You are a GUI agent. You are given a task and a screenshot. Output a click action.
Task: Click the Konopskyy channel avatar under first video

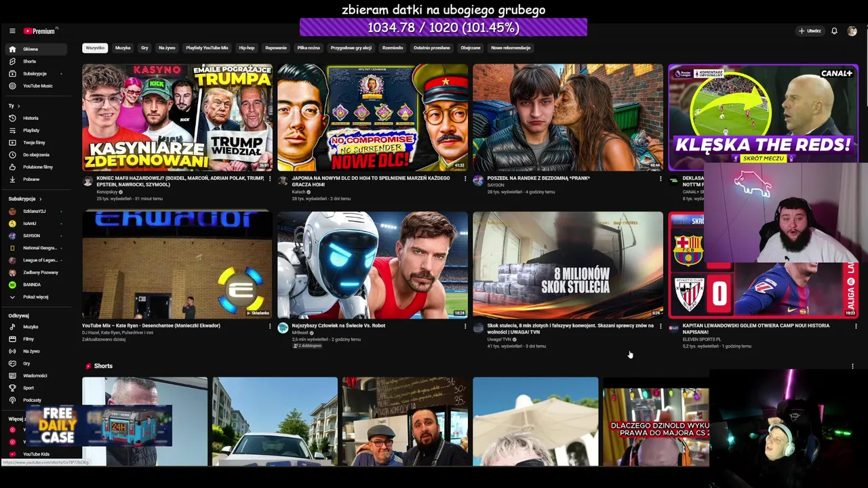click(x=87, y=181)
